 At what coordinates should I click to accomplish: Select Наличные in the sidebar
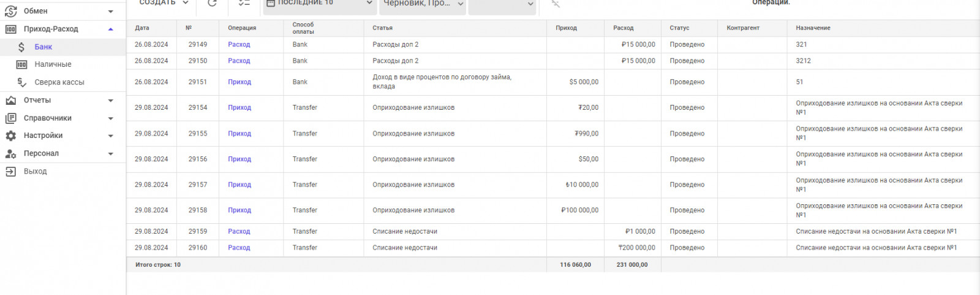pyautogui.click(x=53, y=64)
